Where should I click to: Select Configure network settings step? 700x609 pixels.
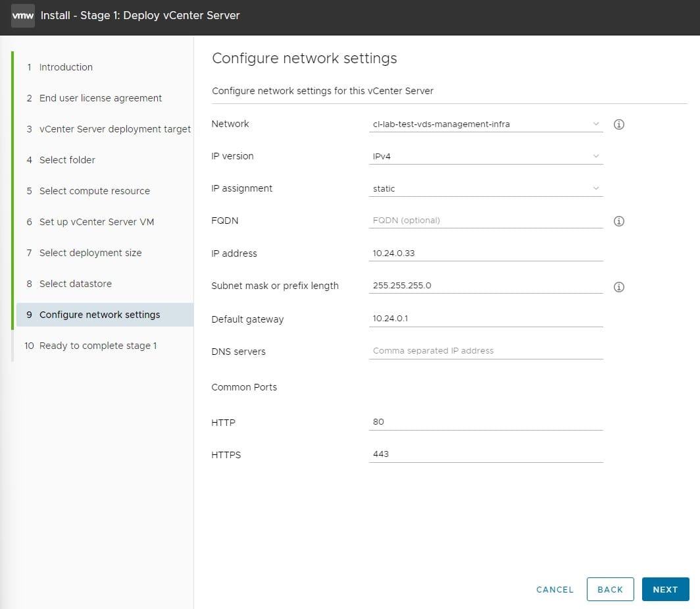[x=105, y=315]
